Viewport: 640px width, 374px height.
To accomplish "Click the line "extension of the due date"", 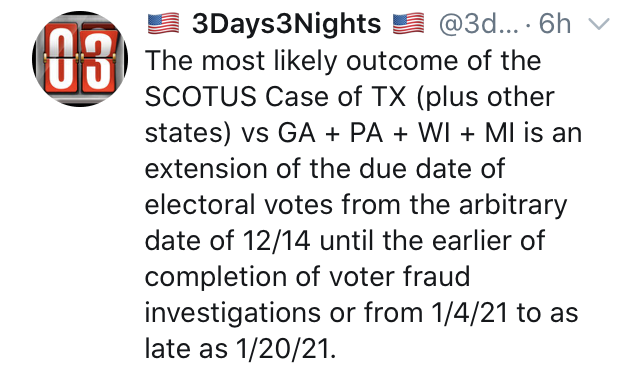I will pos(325,169).
